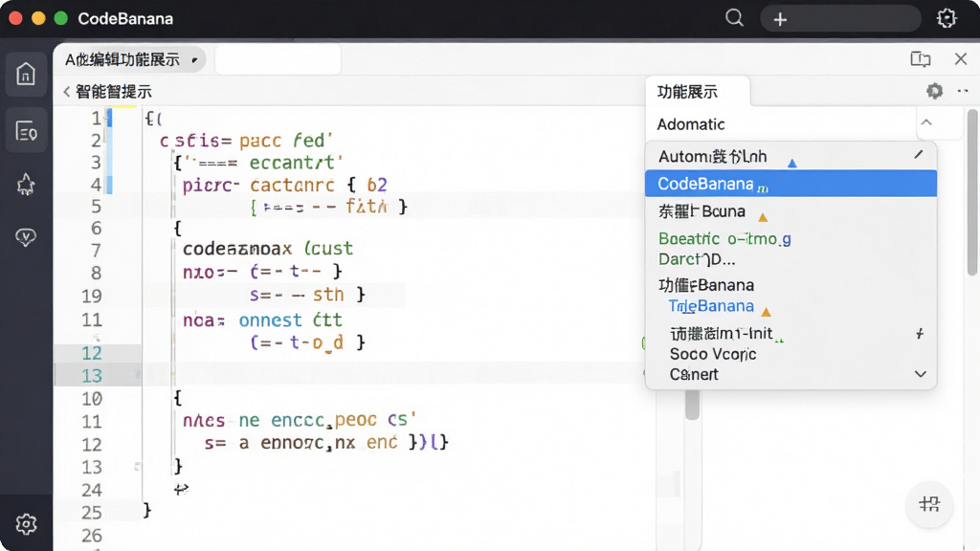Click the search magnifier in title bar

point(734,18)
